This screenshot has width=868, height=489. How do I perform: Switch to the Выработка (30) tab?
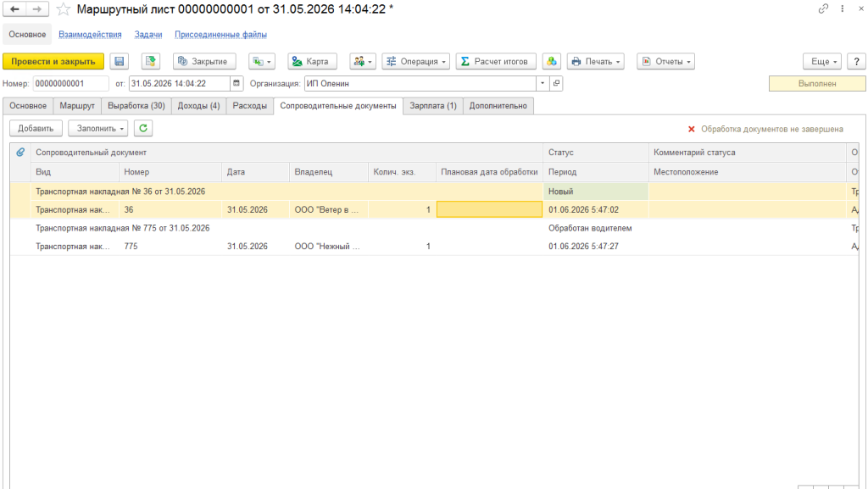click(136, 106)
